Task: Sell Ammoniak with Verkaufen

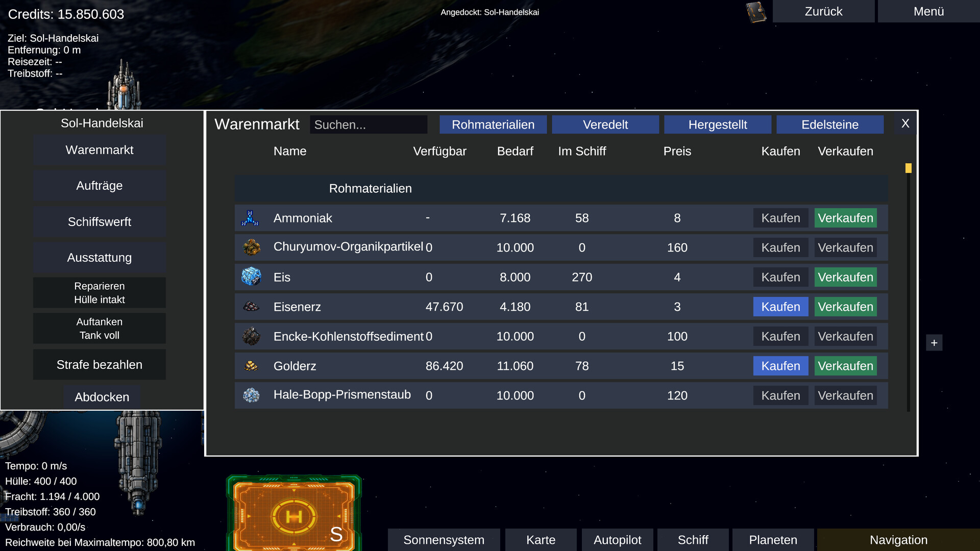Action: (846, 218)
